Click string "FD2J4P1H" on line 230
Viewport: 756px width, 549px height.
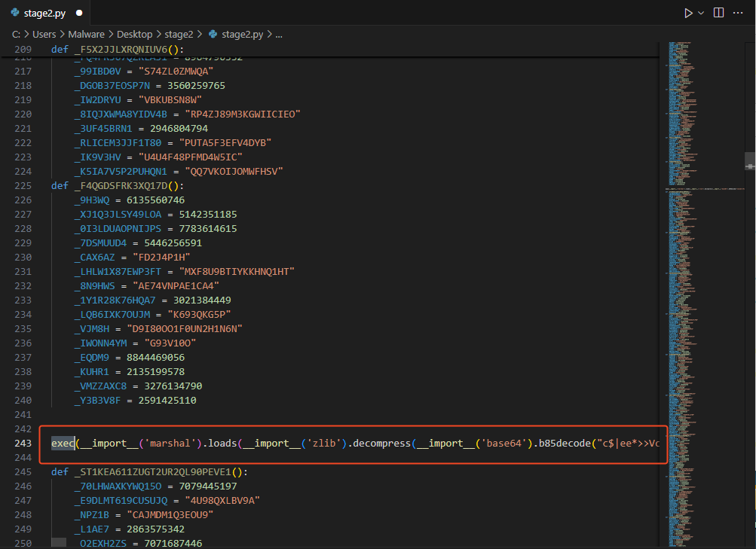(x=161, y=257)
